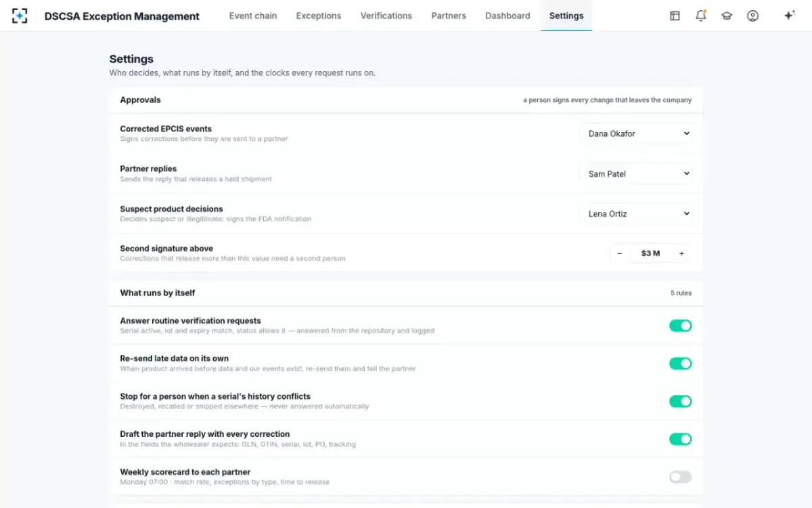The image size is (812, 508).
Task: Open the Partner replies approver dropdown
Action: [636, 173]
